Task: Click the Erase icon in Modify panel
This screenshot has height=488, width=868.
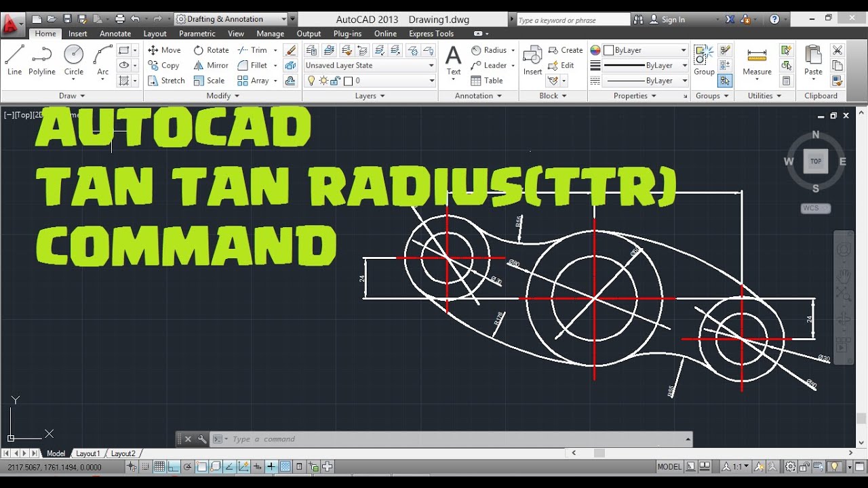Action: 291,50
